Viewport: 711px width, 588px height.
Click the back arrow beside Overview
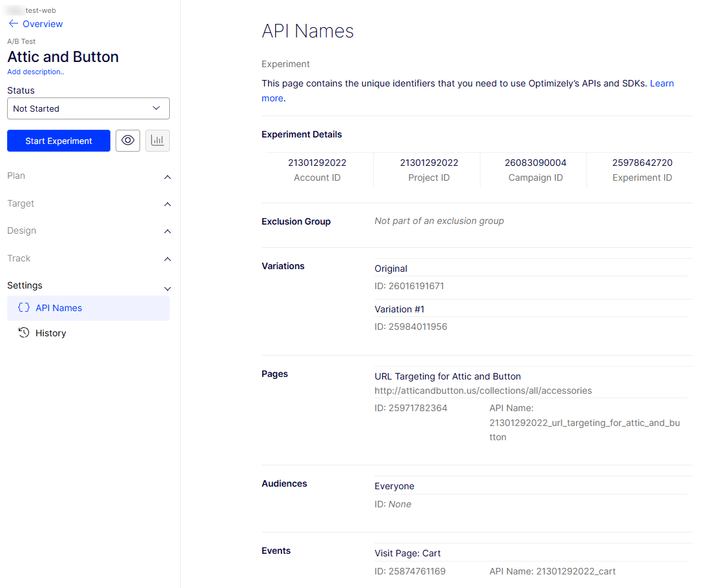click(13, 24)
